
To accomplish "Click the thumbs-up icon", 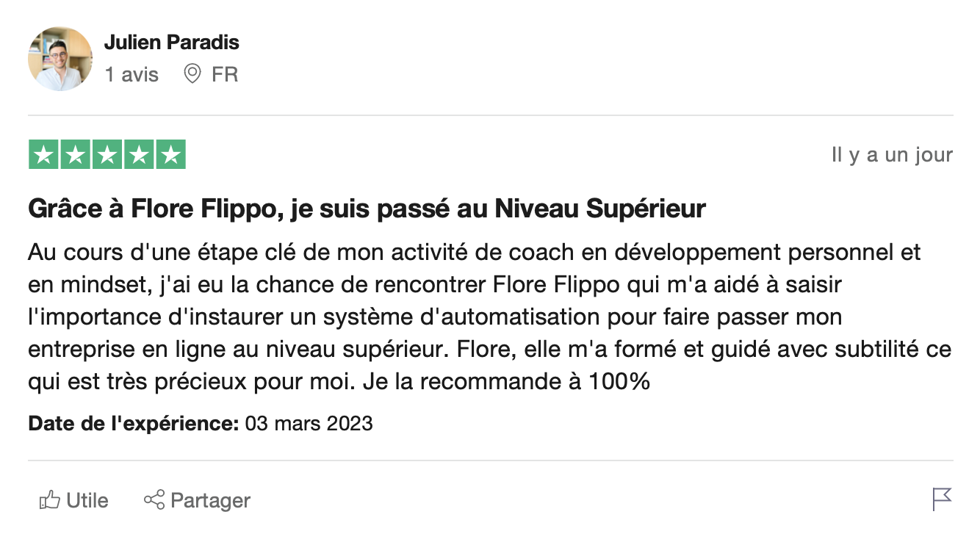I will (x=49, y=501).
